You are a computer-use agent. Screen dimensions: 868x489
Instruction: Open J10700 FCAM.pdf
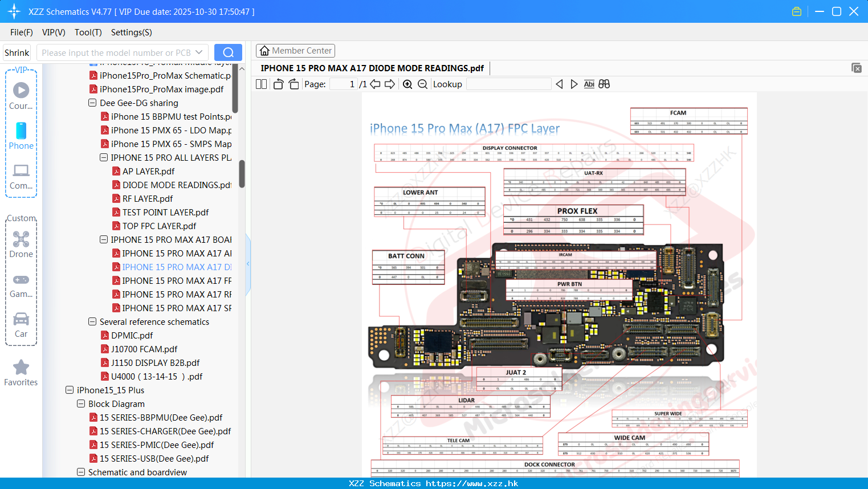click(144, 349)
